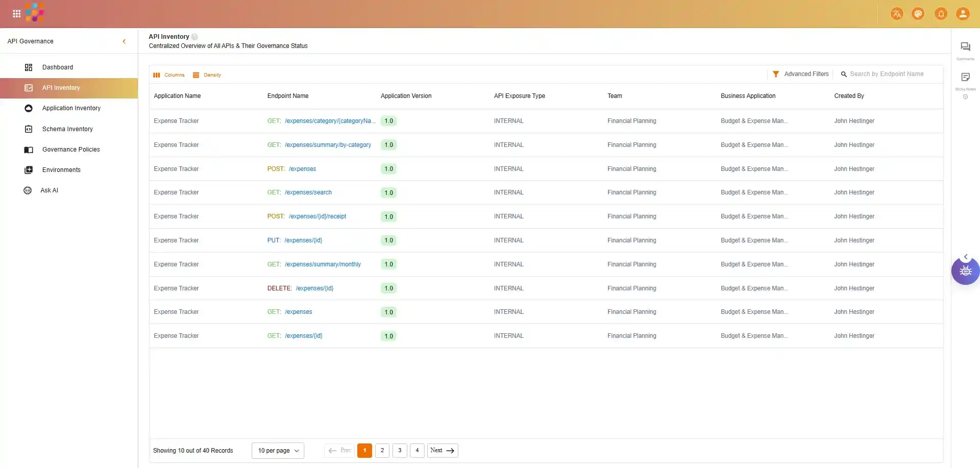980x468 pixels.
Task: Open the app launcher grid icon
Action: [x=16, y=14]
